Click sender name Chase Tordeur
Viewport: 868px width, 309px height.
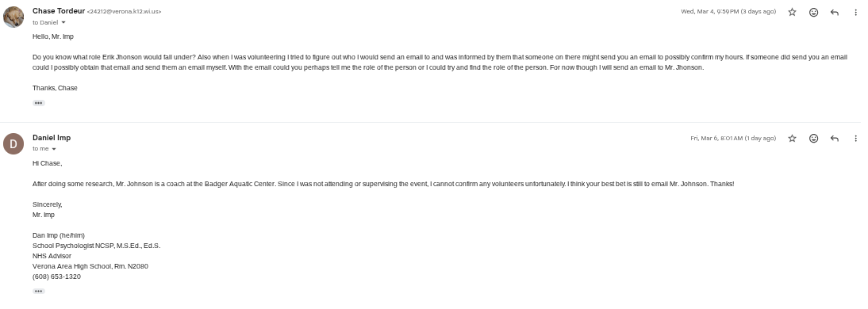[x=59, y=11]
